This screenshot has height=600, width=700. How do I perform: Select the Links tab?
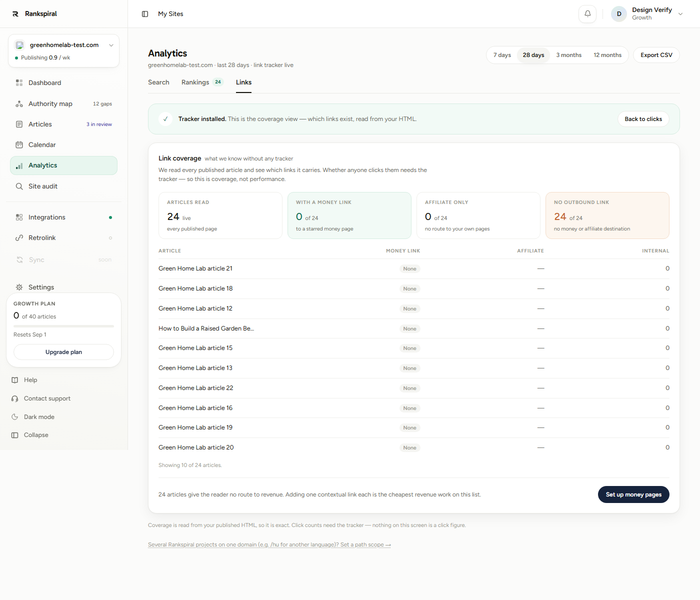pyautogui.click(x=243, y=82)
